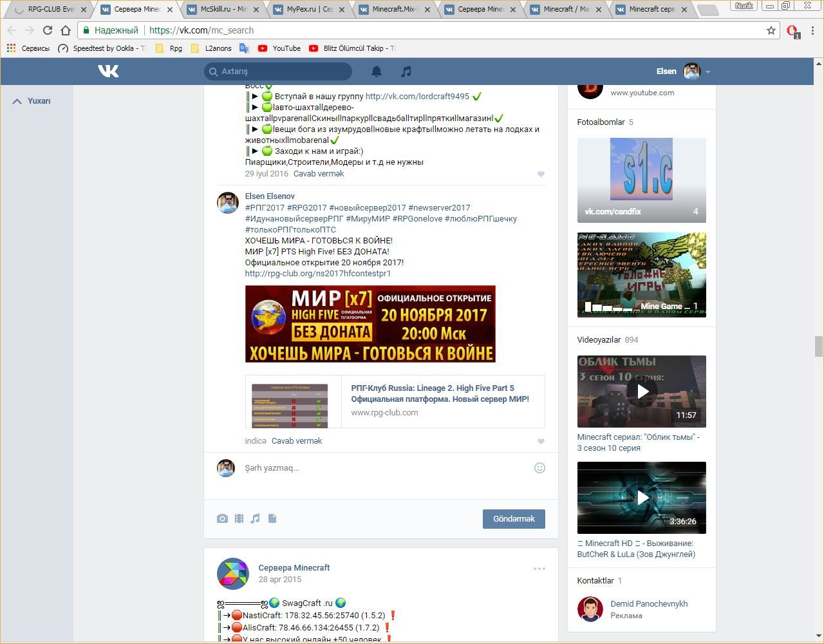Screen dimensions: 824x644
Task: Open the Kontaktlar section
Action: [599, 581]
